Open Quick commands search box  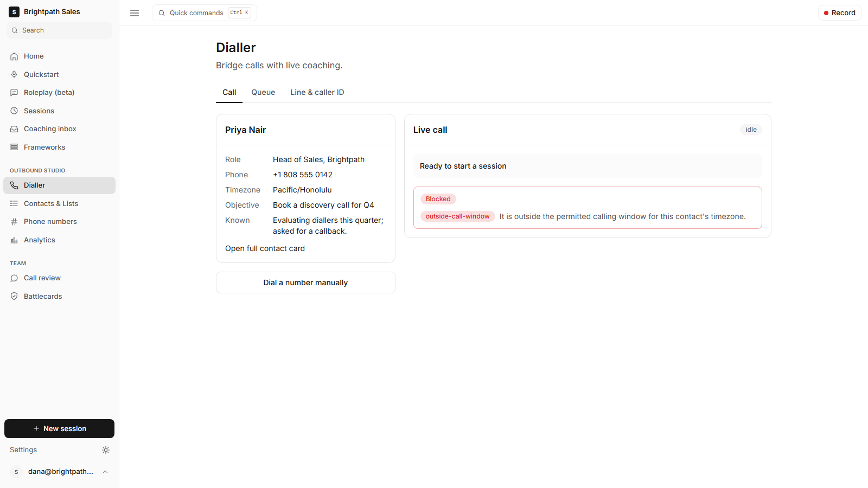point(205,13)
